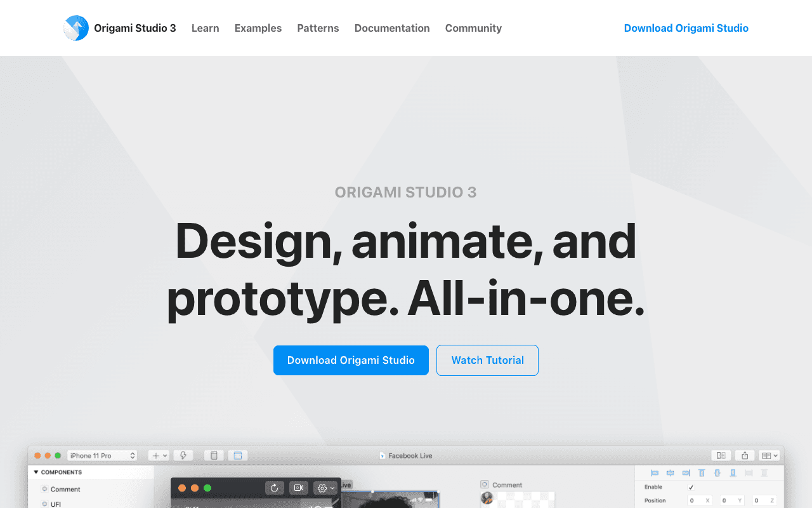Open the iPhone 11 Pro device dropdown

tap(103, 455)
